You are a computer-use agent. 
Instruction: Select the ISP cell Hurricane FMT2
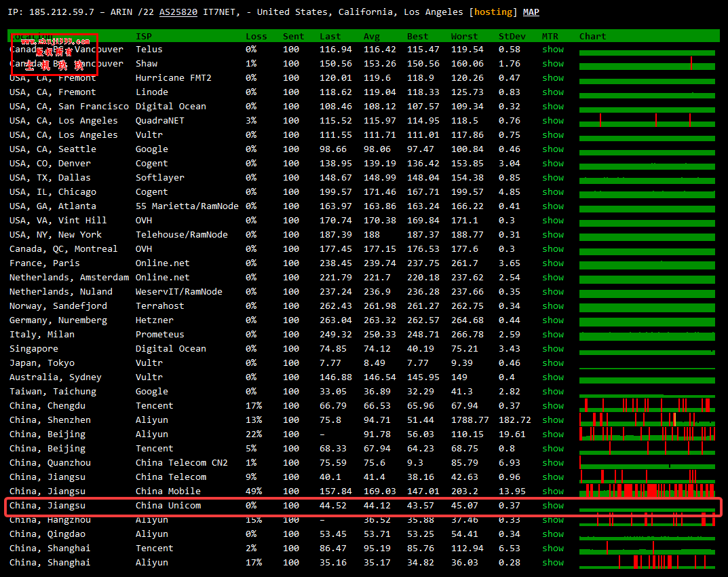[173, 77]
